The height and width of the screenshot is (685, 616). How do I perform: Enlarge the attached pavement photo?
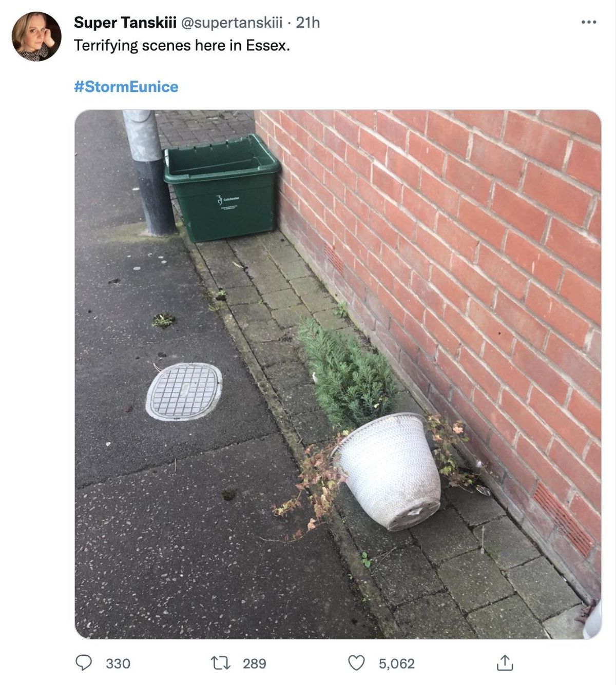click(x=338, y=374)
